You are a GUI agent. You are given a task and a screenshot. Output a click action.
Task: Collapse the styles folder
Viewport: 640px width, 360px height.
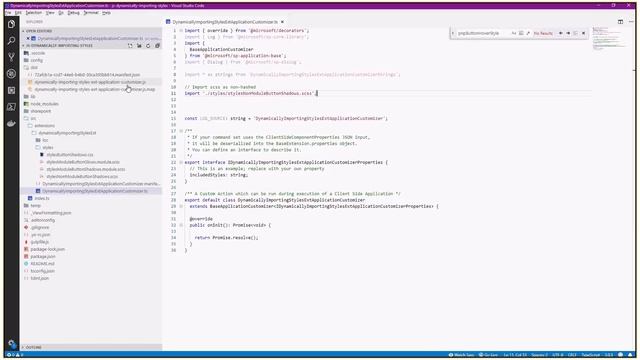[x=92, y=147]
